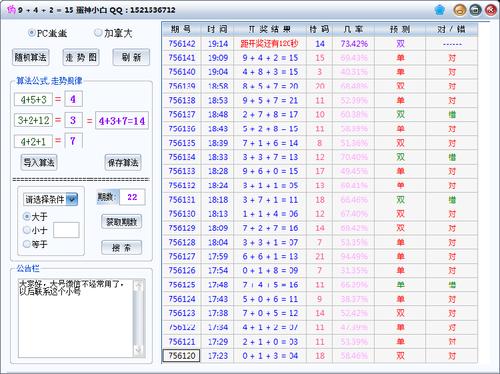Select the 等于 radio button
This screenshot has height=374, width=500.
click(x=26, y=244)
